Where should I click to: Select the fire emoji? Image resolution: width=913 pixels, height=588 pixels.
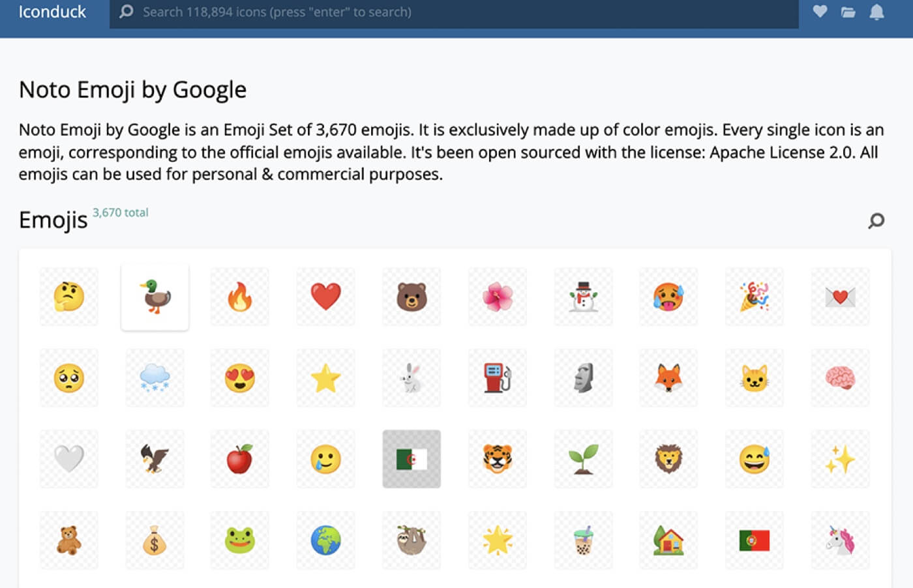click(x=240, y=297)
